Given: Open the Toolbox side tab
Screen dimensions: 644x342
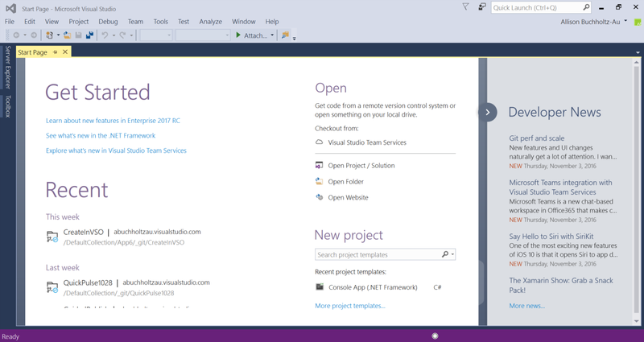Looking at the screenshot, I should 8,106.
